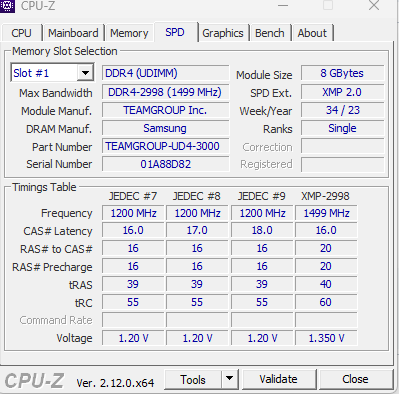399x394 pixels.
Task: Open the Slot #1 dropdown arrow
Action: (85, 73)
